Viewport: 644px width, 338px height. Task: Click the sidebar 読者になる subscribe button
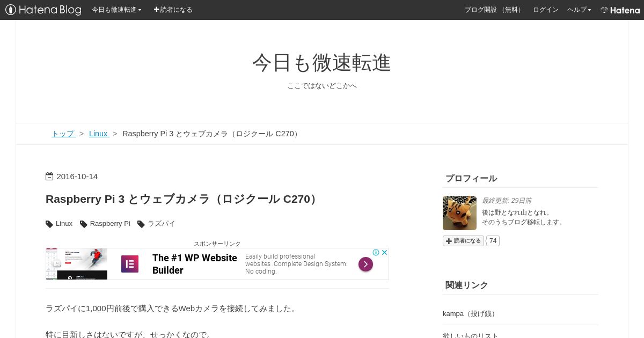(464, 241)
